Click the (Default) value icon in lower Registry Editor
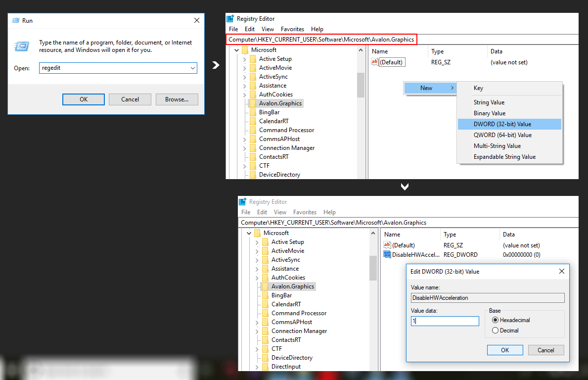 pyautogui.click(x=387, y=245)
